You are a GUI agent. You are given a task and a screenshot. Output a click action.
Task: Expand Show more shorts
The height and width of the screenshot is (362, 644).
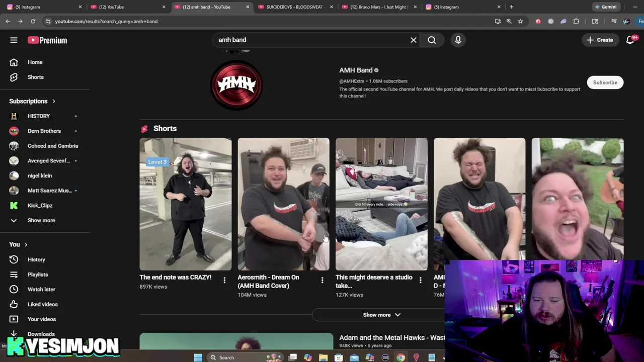[382, 315]
